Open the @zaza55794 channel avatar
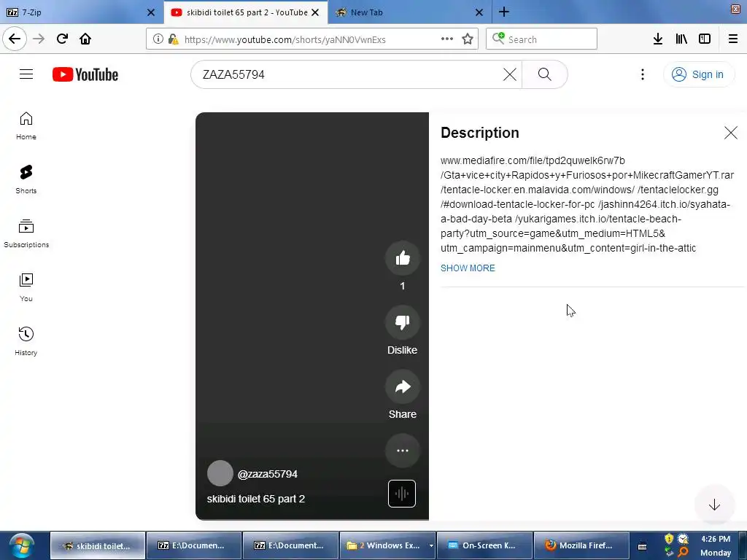This screenshot has height=560, width=747. point(220,473)
